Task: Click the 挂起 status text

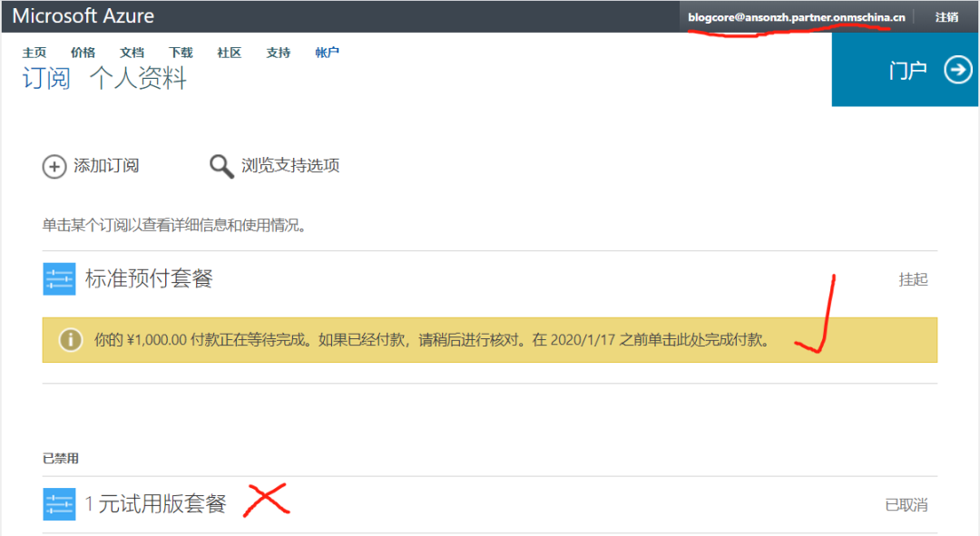Action: [913, 279]
